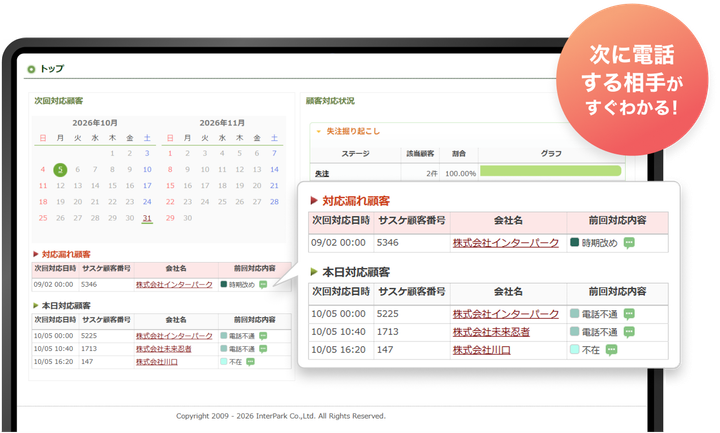Image resolution: width=720 pixels, height=433 pixels.
Task: Click the status square for 5225 電話不通 in callout
Action: [x=574, y=313]
